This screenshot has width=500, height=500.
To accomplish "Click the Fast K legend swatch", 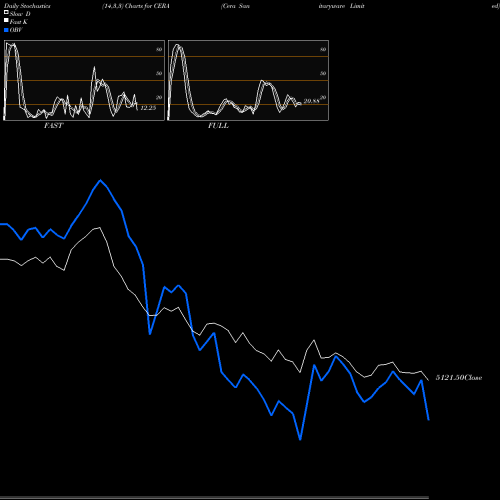I will [6, 21].
